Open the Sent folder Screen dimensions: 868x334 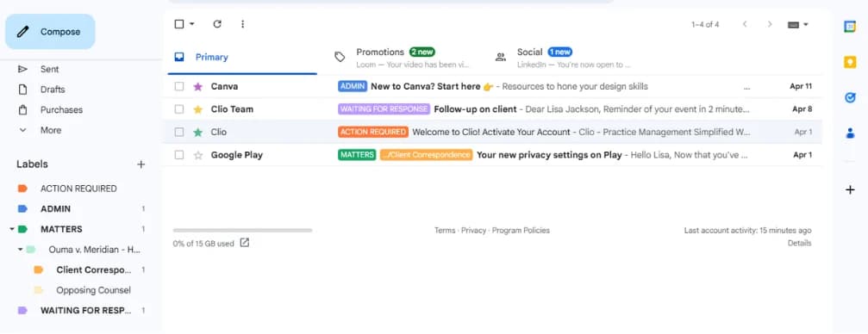click(x=49, y=69)
